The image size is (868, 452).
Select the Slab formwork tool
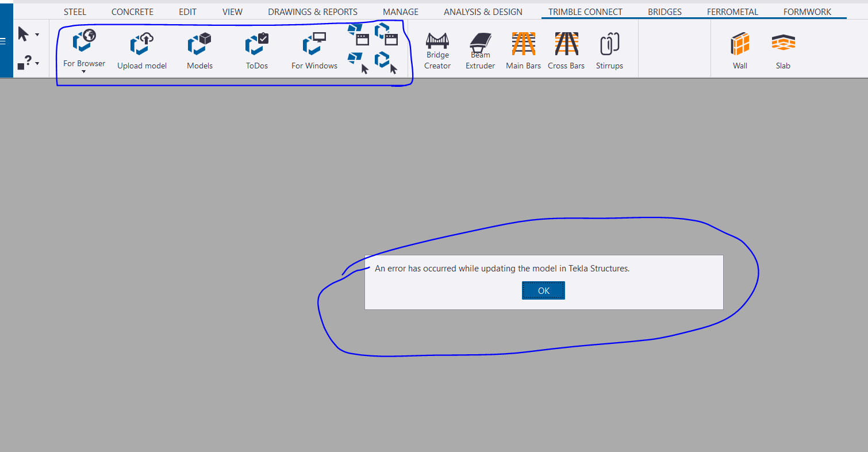[x=783, y=51]
